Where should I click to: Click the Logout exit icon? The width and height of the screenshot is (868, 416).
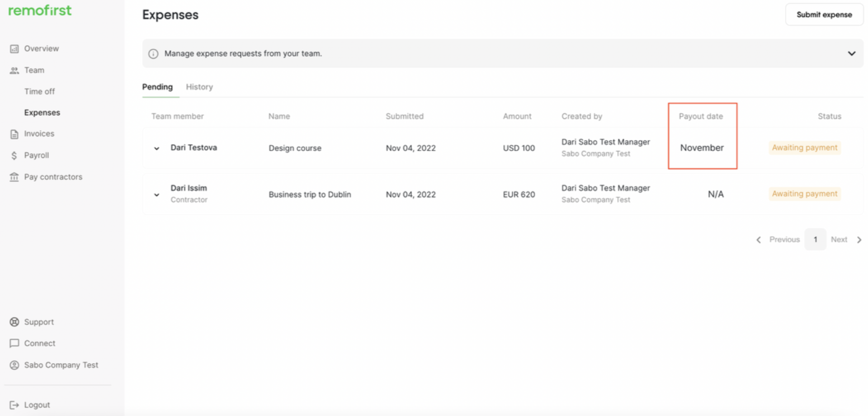tap(14, 405)
